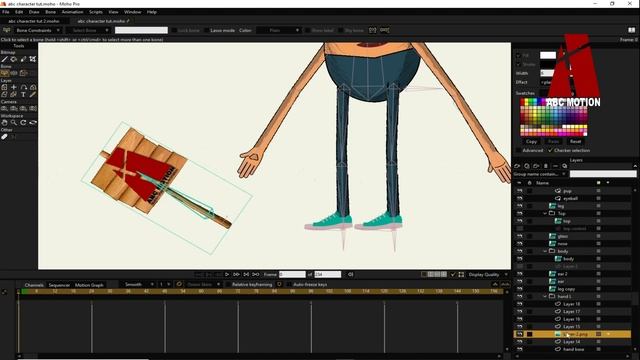Select the Set Origin crosshair tool

14,87
